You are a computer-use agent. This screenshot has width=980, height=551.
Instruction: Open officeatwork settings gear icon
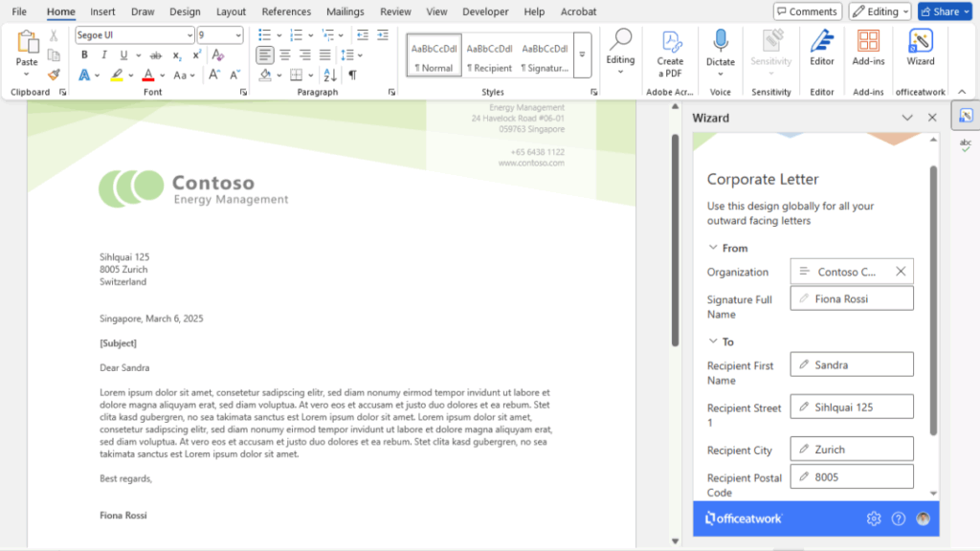pyautogui.click(x=873, y=518)
